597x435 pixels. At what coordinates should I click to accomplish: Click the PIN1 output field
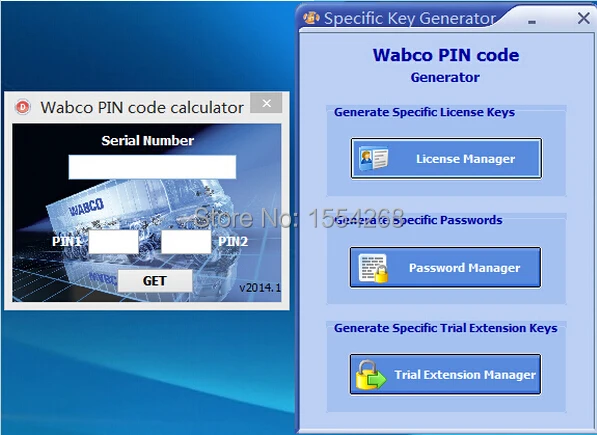tap(113, 242)
